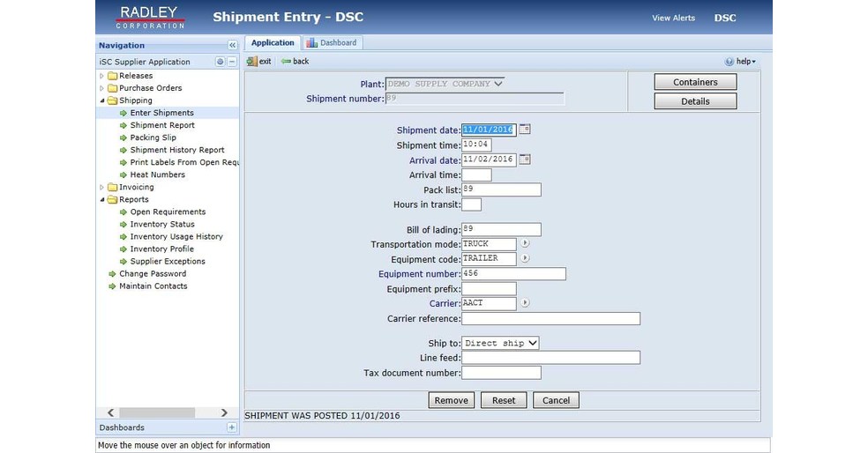
Task: Click the DSC link in header
Action: (x=725, y=18)
